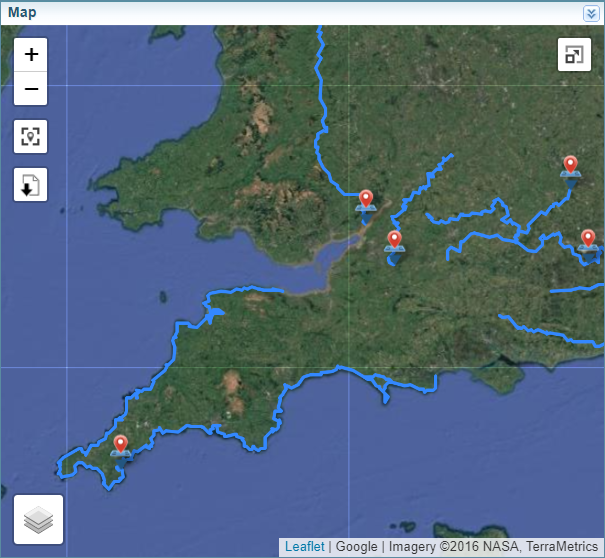Select the marker at the map's eastern edge

[x=588, y=239]
